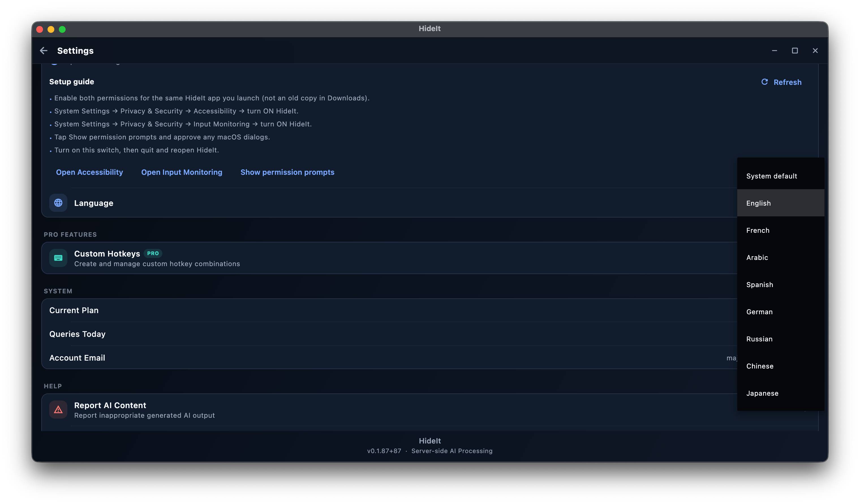The height and width of the screenshot is (504, 860).
Task: Select Chinese from the language menu
Action: [x=781, y=366]
